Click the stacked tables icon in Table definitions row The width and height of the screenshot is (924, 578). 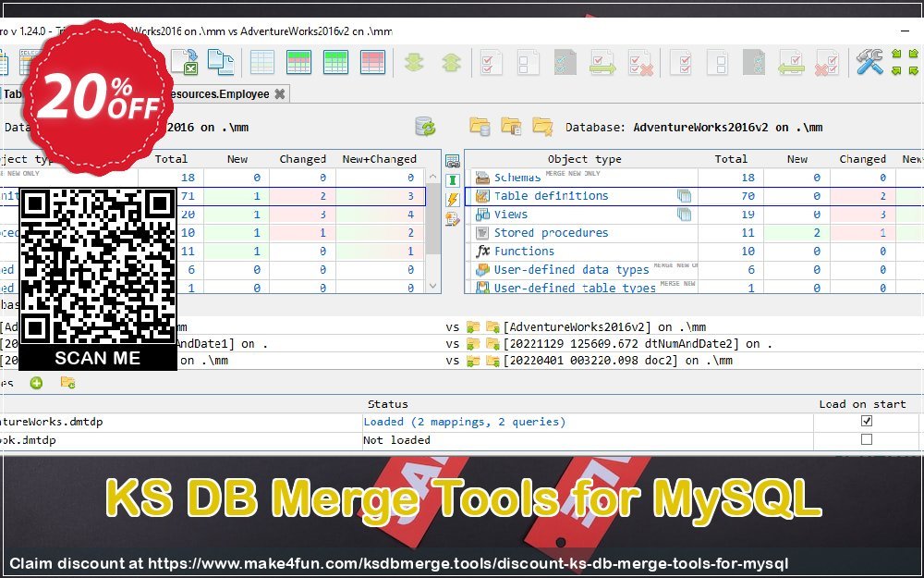point(684,196)
